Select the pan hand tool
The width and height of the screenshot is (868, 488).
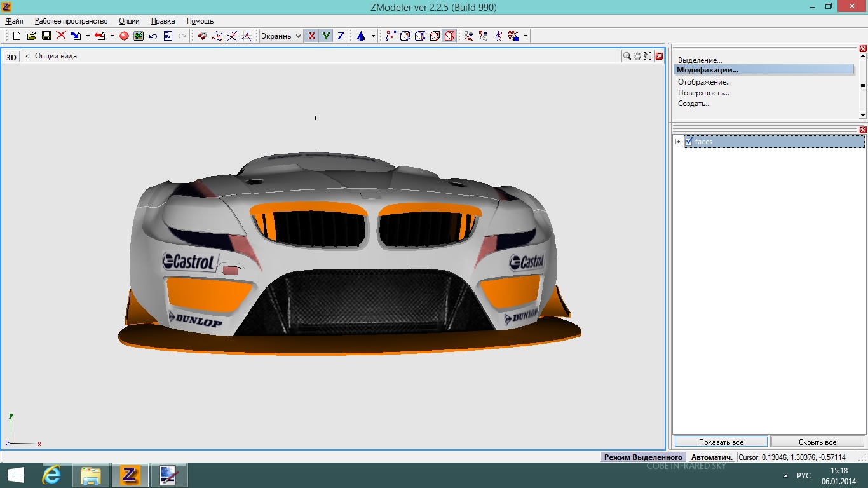tap(637, 56)
